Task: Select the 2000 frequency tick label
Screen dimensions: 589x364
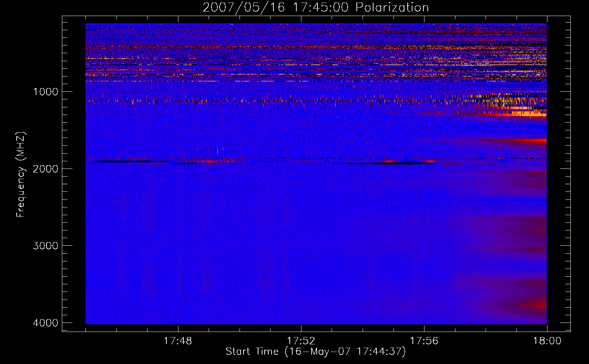Action: point(46,169)
